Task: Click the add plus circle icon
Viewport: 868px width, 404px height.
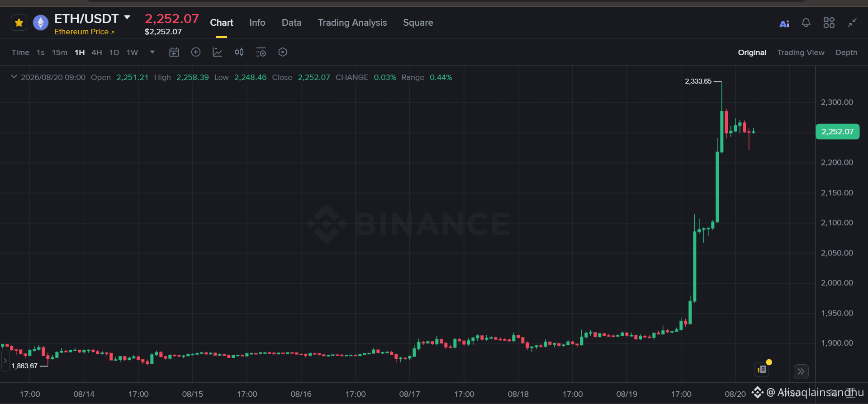Action: pyautogui.click(x=196, y=52)
